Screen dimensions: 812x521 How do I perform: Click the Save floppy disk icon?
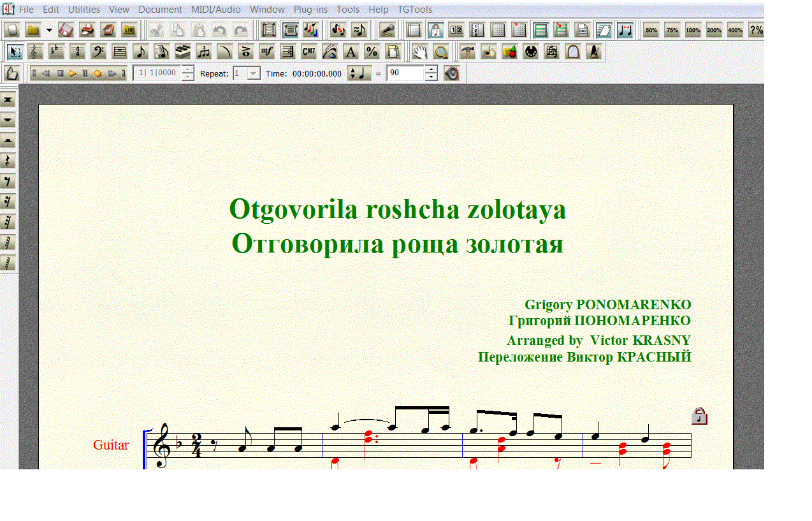(x=66, y=30)
